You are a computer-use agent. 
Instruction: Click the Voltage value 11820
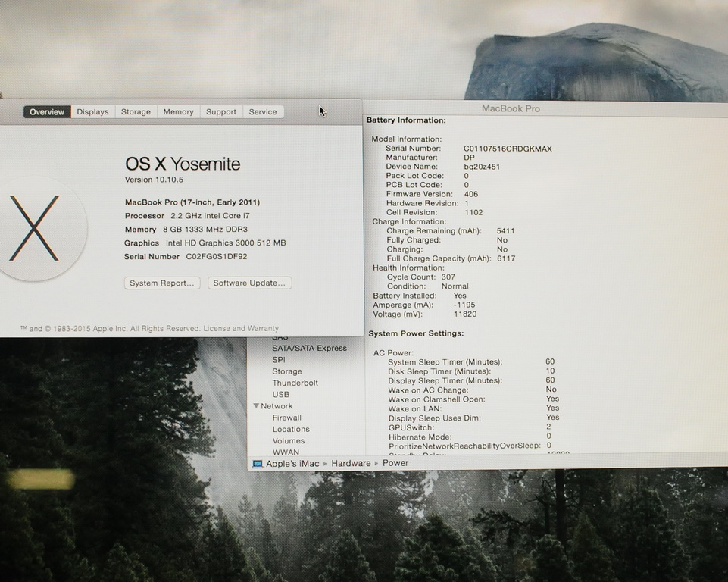(465, 314)
